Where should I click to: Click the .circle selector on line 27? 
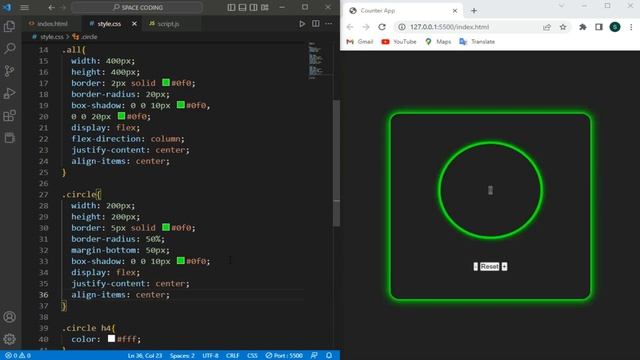[x=79, y=194]
